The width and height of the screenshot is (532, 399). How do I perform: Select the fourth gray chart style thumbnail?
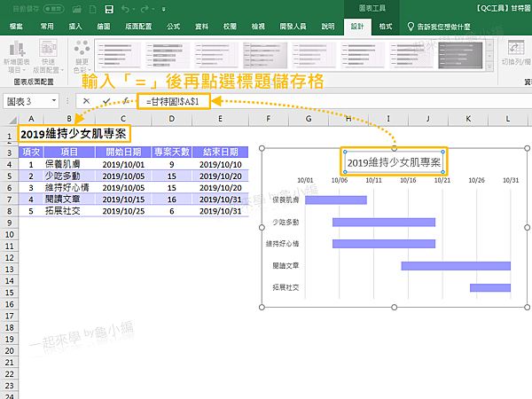(x=265, y=55)
